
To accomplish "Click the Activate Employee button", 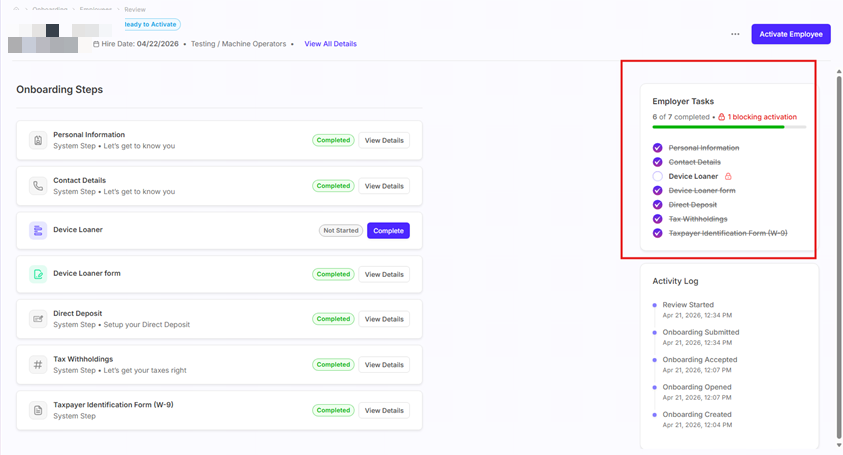I will point(791,34).
